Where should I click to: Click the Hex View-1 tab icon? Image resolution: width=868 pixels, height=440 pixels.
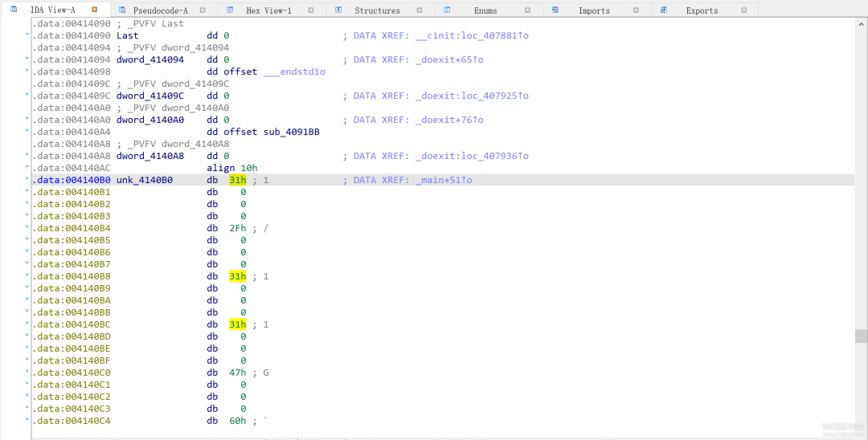point(230,10)
